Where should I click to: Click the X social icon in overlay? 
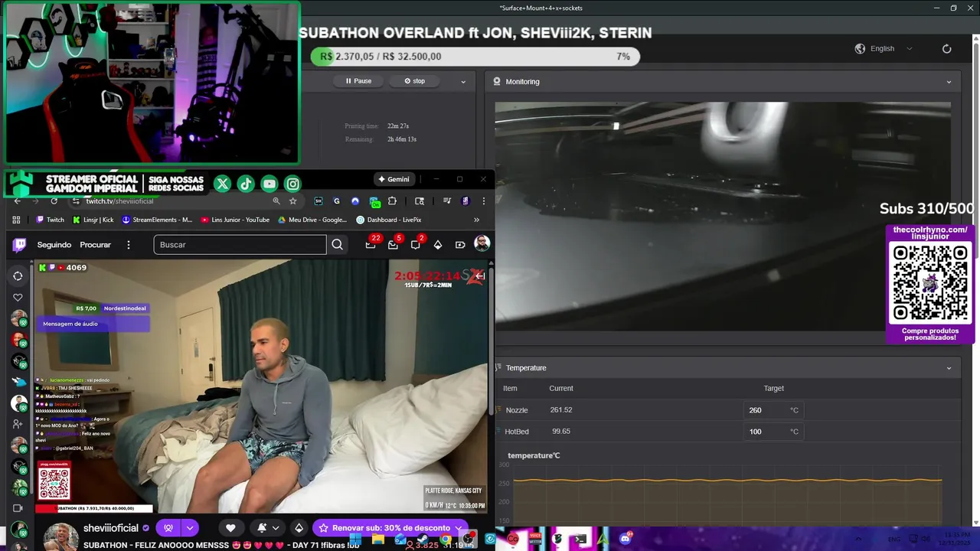222,184
